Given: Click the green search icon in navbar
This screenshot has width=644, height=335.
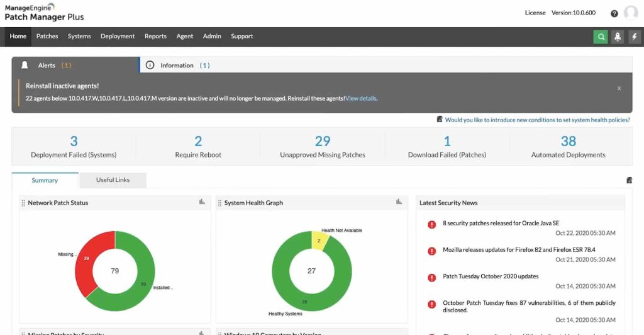Looking at the screenshot, I should [601, 37].
